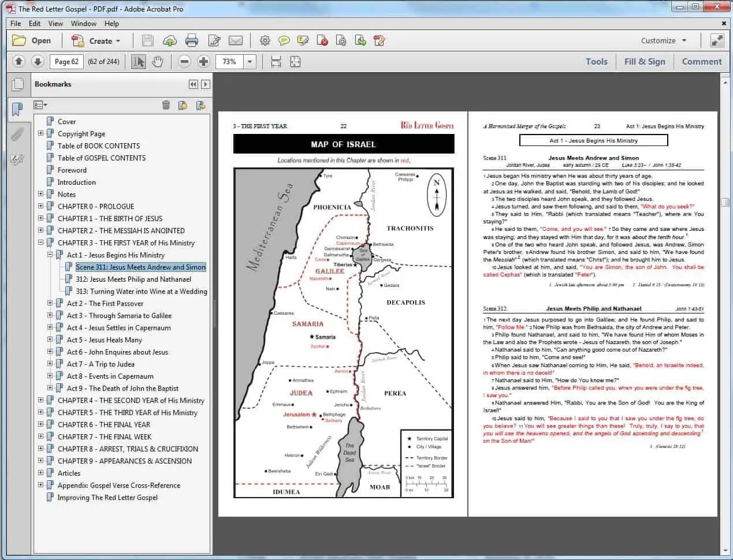The image size is (733, 560).
Task: Open the Attachments paperclip side panel
Action: point(18,134)
